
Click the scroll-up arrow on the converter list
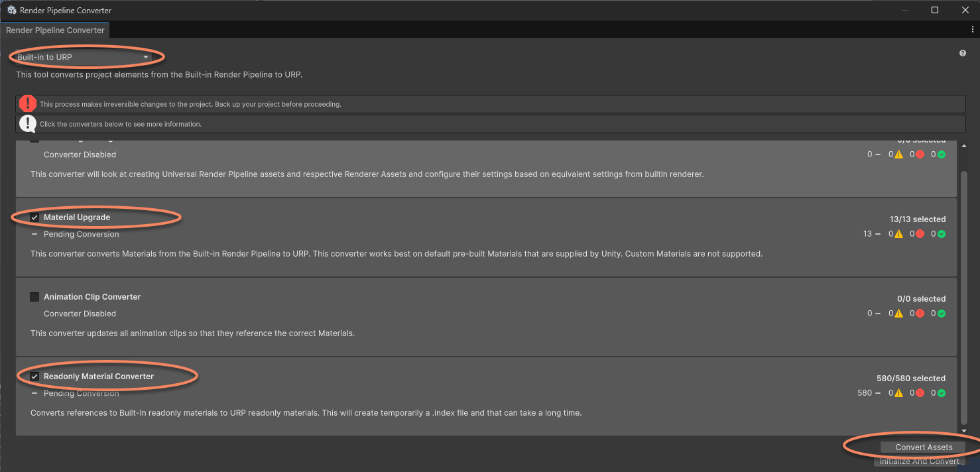(965, 145)
